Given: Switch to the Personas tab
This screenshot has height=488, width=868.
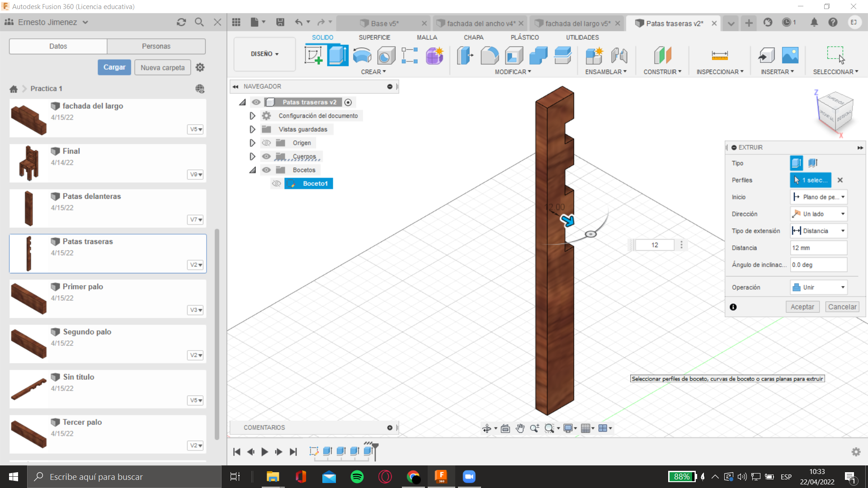Looking at the screenshot, I should click(156, 46).
